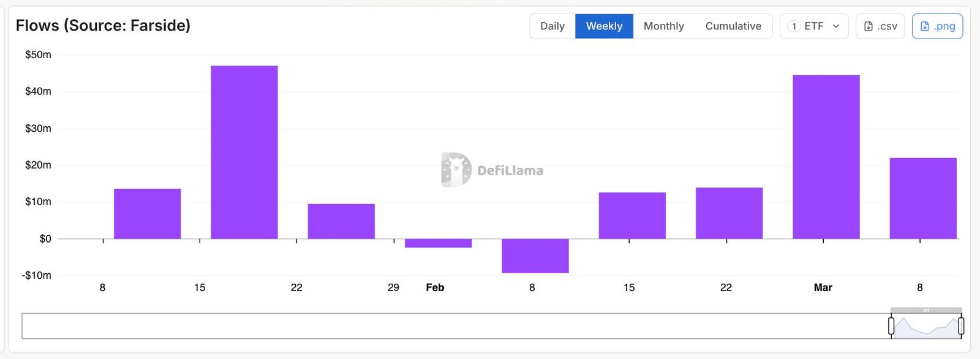Click the grip bar atop the range window
This screenshot has width=980, height=359.
926,311
